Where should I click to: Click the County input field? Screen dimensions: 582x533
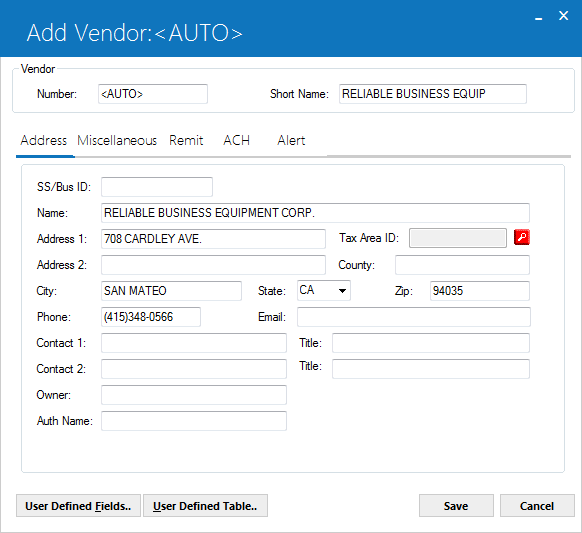click(x=462, y=265)
